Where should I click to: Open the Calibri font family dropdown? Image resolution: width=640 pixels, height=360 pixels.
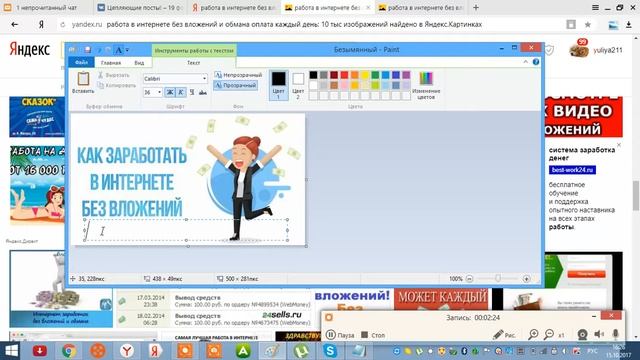coord(204,79)
